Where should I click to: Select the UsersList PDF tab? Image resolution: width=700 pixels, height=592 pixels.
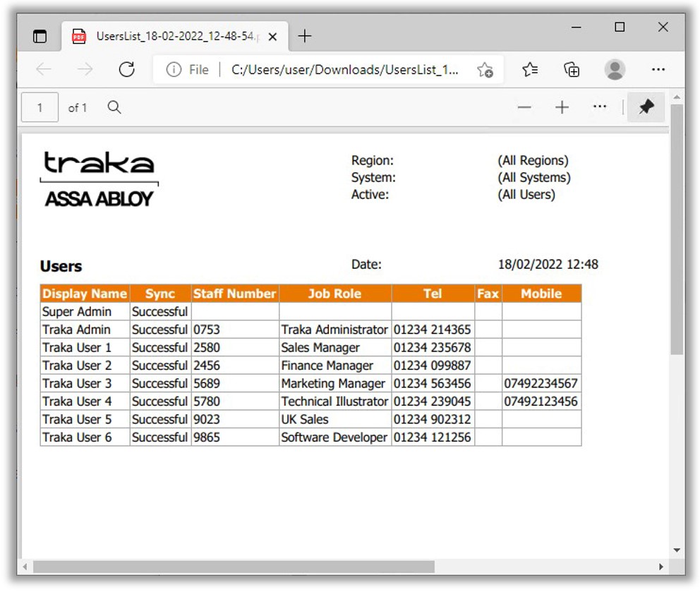coord(175,36)
